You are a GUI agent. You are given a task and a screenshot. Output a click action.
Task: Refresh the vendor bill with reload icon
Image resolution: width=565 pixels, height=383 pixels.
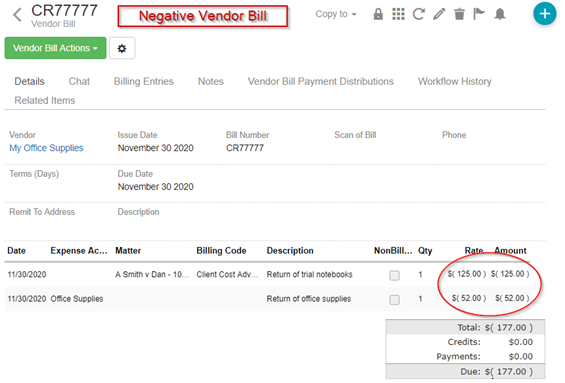[418, 14]
